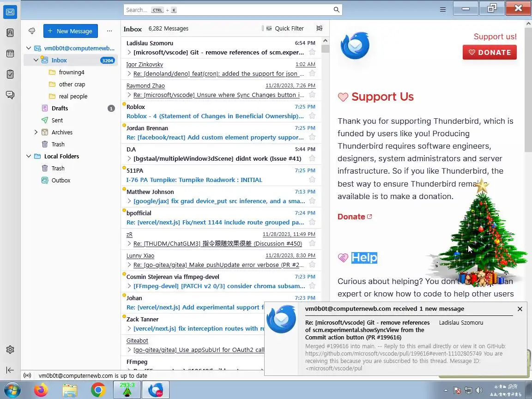The image size is (532, 399).
Task: Toggle Quick Filter bar
Action: (284, 28)
